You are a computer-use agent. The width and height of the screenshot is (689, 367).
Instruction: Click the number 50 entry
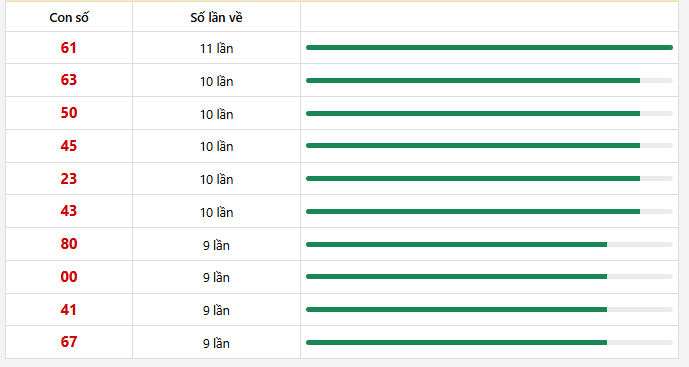click(x=69, y=113)
